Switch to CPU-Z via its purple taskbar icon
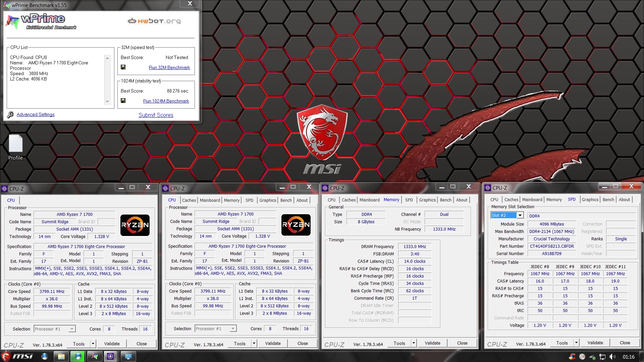The width and height of the screenshot is (644, 362). (110, 356)
